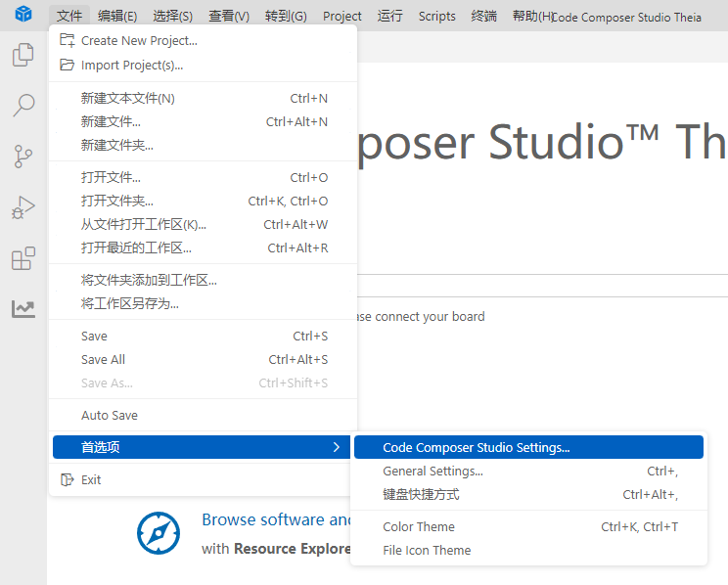The height and width of the screenshot is (585, 728).
Task: Open the Debug view icon
Action: (23, 207)
